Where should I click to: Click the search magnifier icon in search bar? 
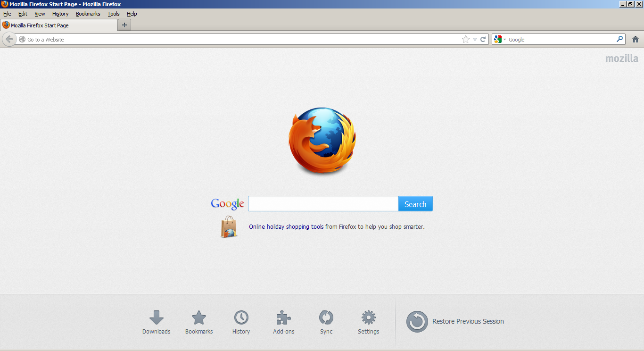tap(619, 39)
